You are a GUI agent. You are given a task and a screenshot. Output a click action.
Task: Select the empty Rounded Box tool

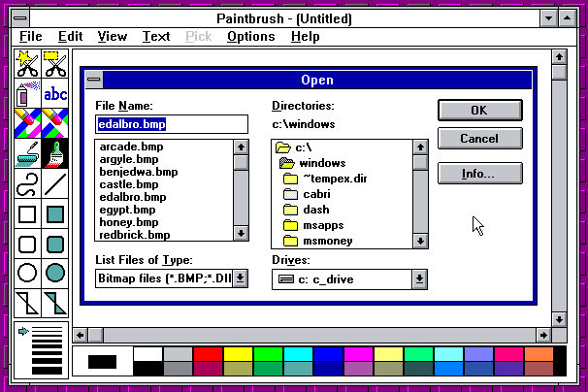28,245
